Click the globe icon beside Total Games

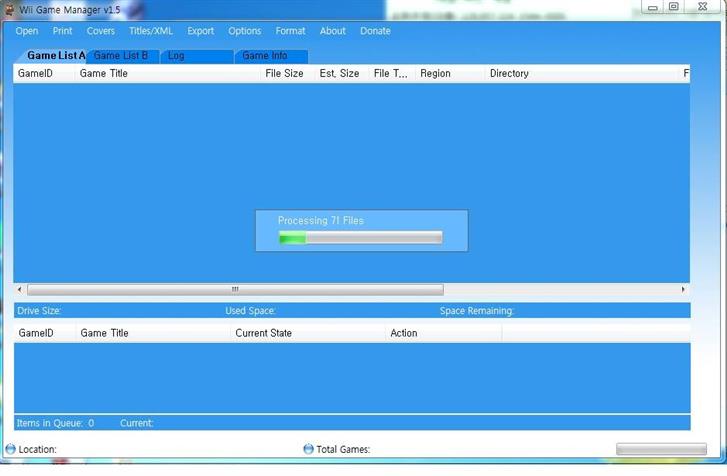click(308, 449)
